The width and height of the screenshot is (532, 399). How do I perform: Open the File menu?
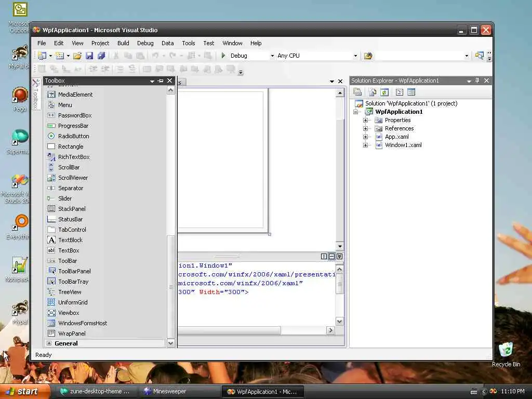pyautogui.click(x=42, y=43)
